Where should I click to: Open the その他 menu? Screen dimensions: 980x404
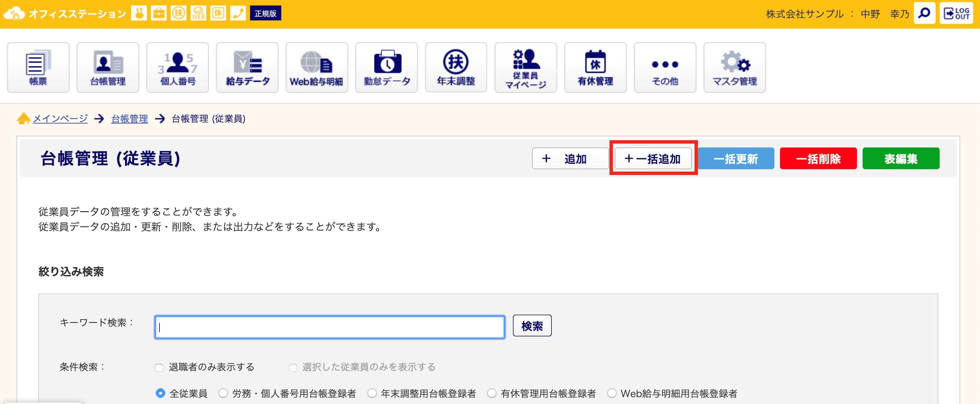click(665, 67)
